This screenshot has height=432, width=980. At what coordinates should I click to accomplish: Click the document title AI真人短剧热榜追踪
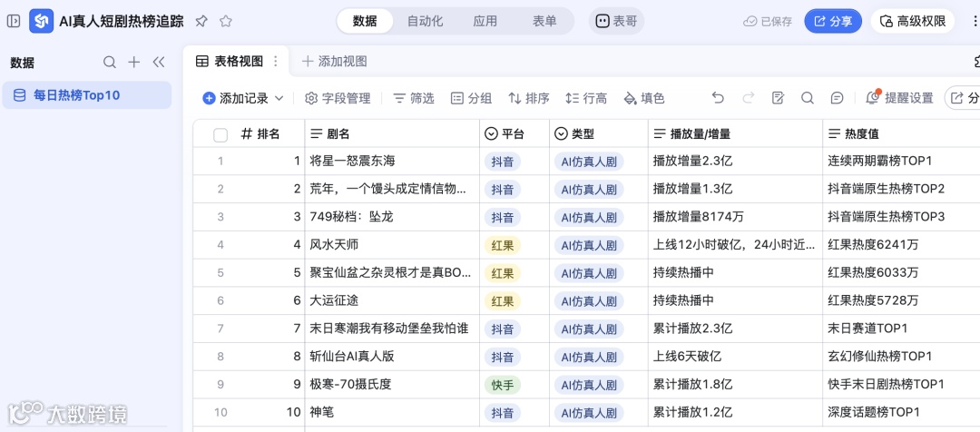122,21
